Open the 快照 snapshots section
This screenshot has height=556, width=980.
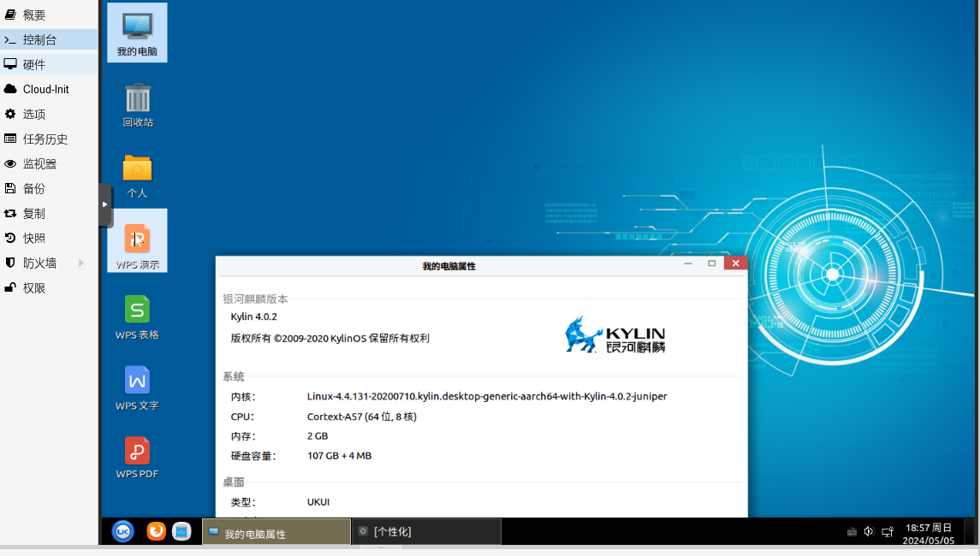tap(49, 238)
